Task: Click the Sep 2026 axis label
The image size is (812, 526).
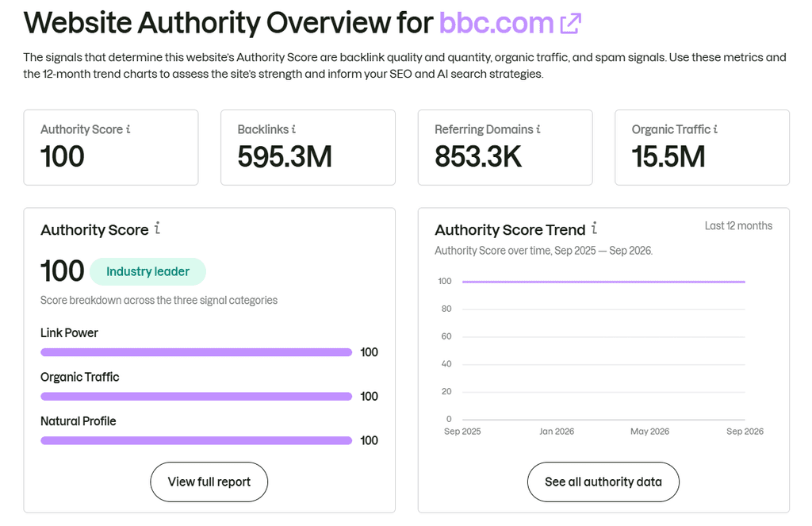Action: (745, 431)
